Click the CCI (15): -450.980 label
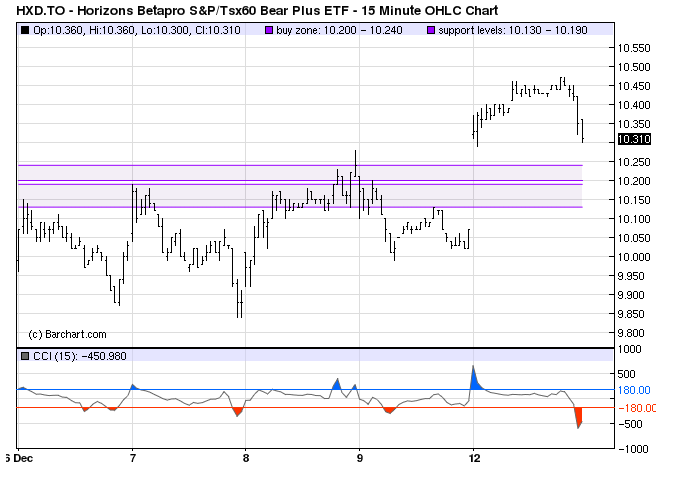The image size is (677, 483). 80,356
